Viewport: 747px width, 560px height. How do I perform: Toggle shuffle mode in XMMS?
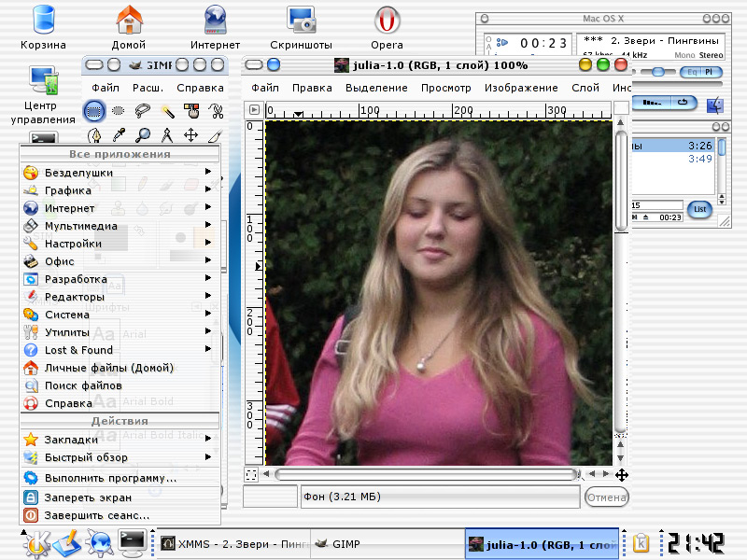652,103
